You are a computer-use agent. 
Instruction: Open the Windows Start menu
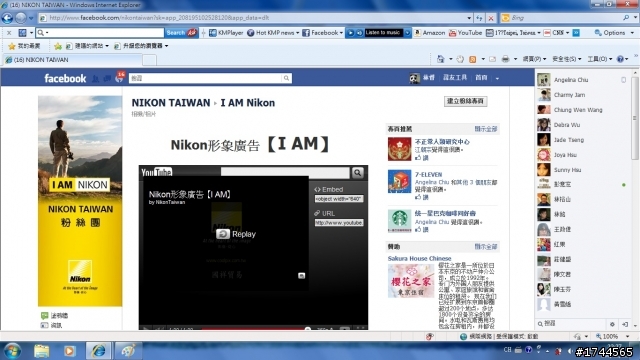(12, 351)
